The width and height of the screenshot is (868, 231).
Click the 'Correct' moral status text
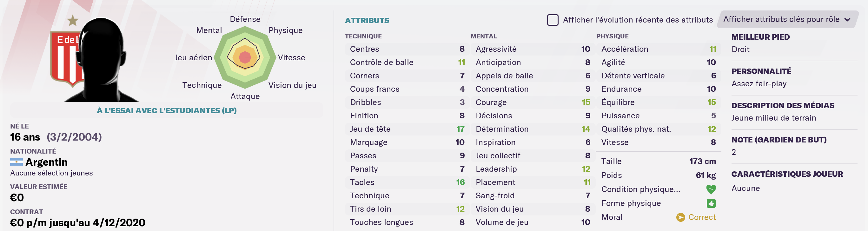702,217
